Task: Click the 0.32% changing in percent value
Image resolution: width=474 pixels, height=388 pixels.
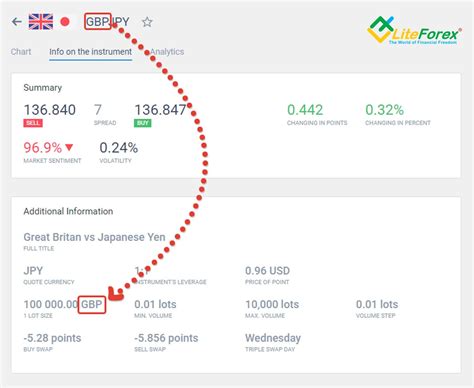Action: click(384, 110)
